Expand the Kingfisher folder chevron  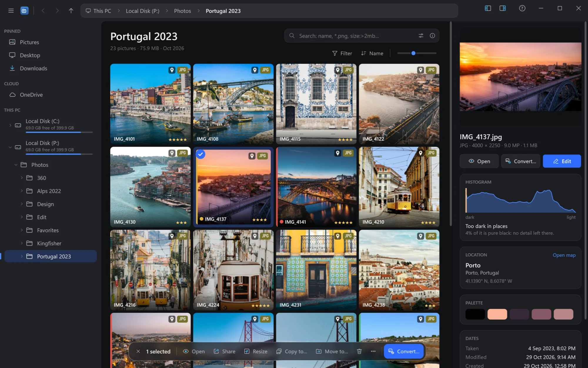(22, 243)
